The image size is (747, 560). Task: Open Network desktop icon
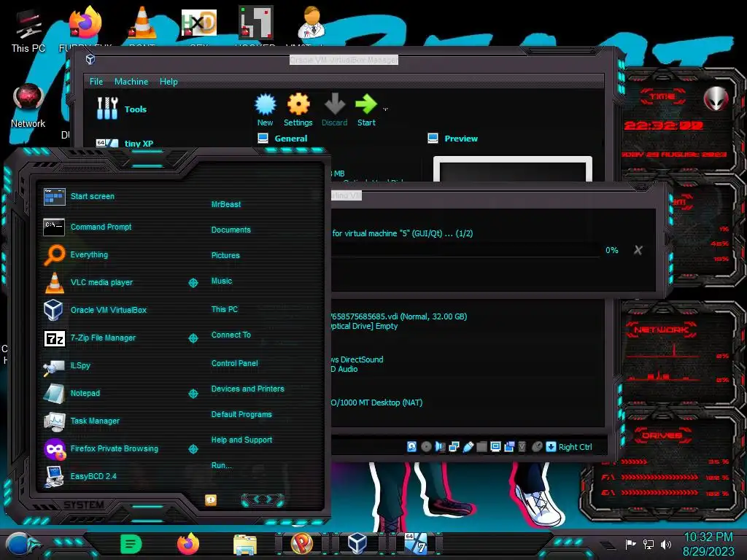[x=28, y=106]
